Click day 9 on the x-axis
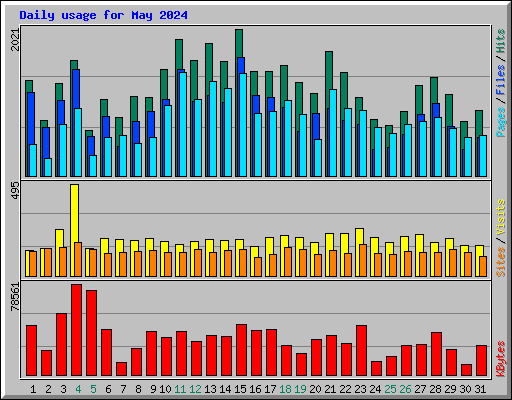This screenshot has height=400, width=512. click(x=153, y=389)
